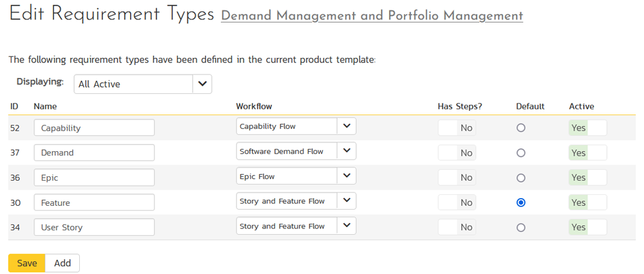This screenshot has width=644, height=274.
Task: Open the Displaying filter dropdown
Action: (x=202, y=84)
